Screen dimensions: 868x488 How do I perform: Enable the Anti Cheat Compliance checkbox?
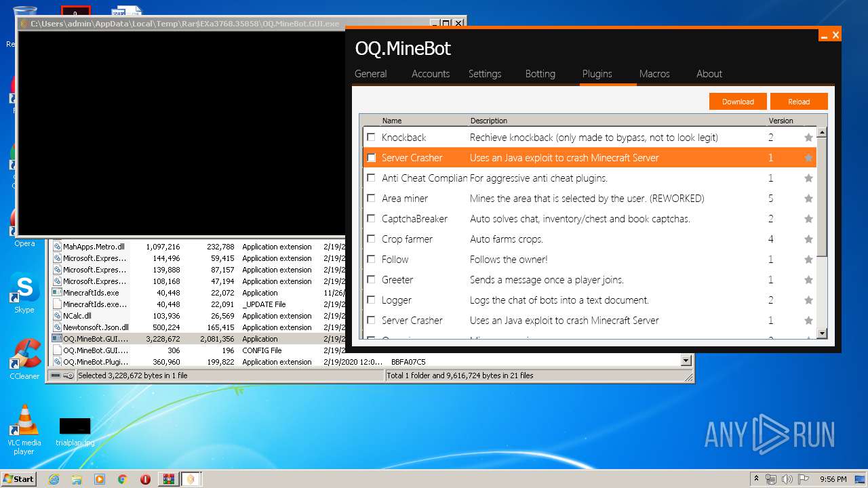(x=371, y=178)
